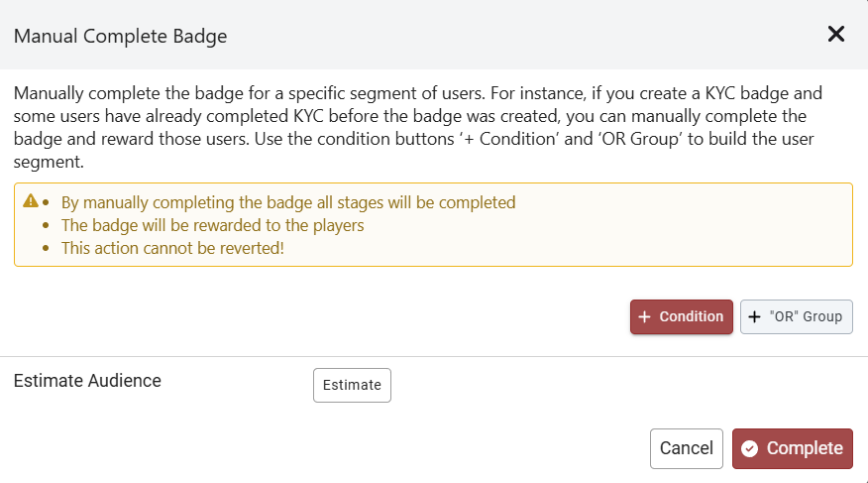This screenshot has width=868, height=483.
Task: Click the word "Condition" on the red button
Action: pyautogui.click(x=692, y=316)
